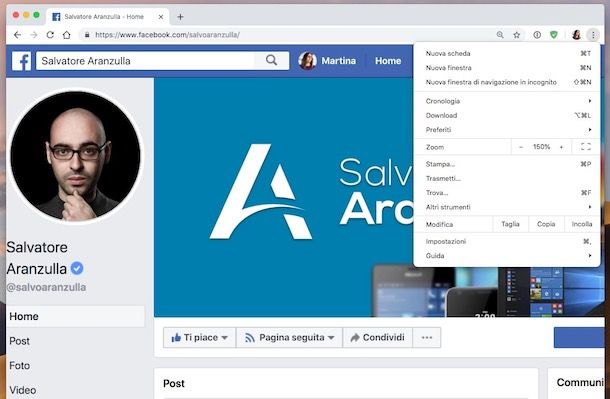Click the Salvatore Aranzulla cover image logo
610x399 pixels.
point(261,191)
